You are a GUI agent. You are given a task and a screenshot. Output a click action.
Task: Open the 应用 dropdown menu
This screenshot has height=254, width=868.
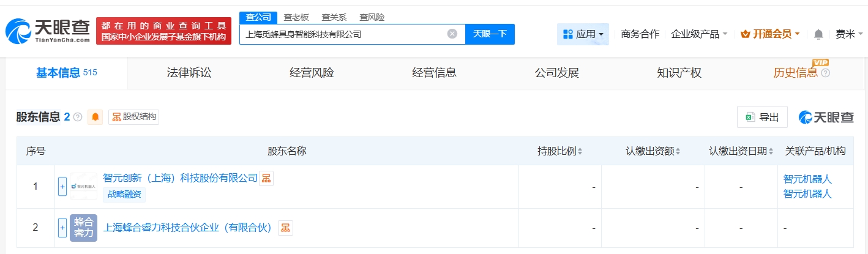point(583,34)
